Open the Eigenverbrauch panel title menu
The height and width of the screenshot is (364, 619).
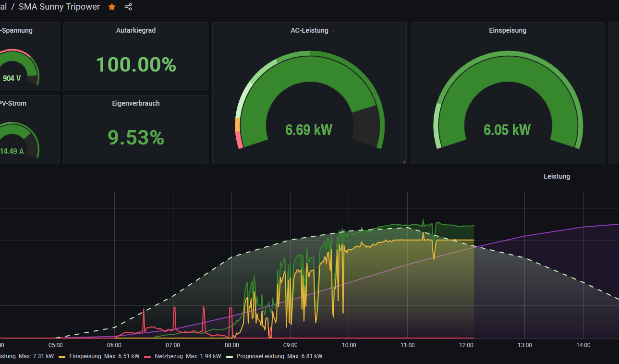coord(136,103)
